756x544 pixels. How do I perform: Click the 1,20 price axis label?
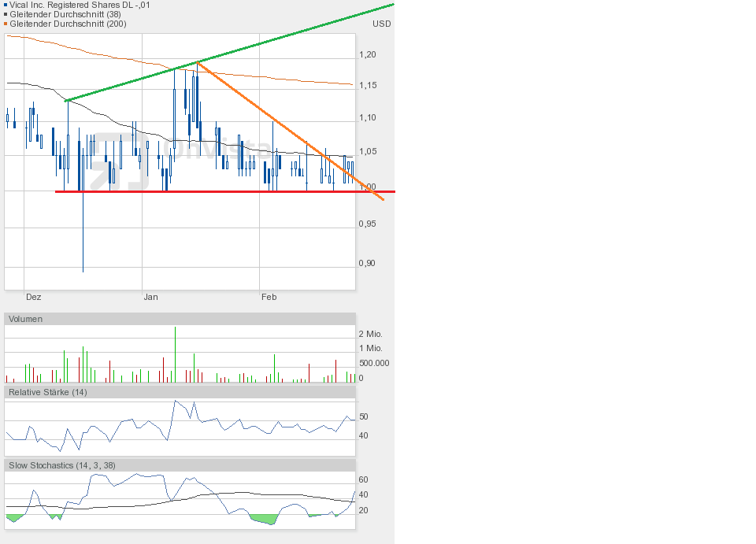tap(367, 54)
